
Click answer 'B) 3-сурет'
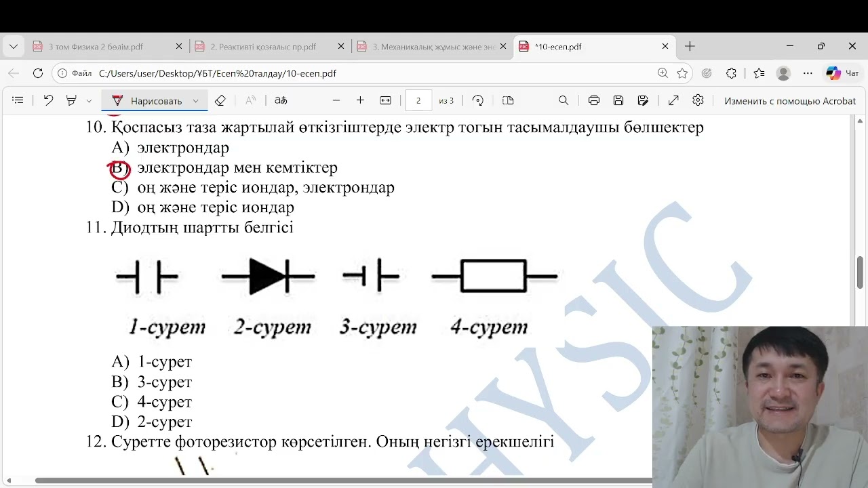click(x=152, y=382)
